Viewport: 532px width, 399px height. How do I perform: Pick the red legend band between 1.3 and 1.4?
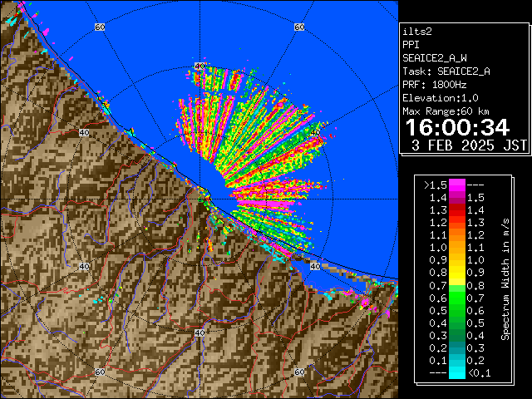(457, 210)
